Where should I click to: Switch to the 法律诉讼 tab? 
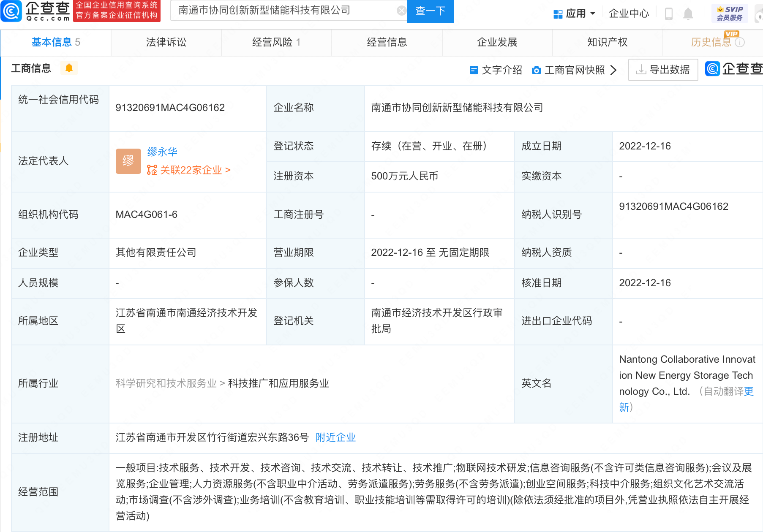pyautogui.click(x=166, y=42)
